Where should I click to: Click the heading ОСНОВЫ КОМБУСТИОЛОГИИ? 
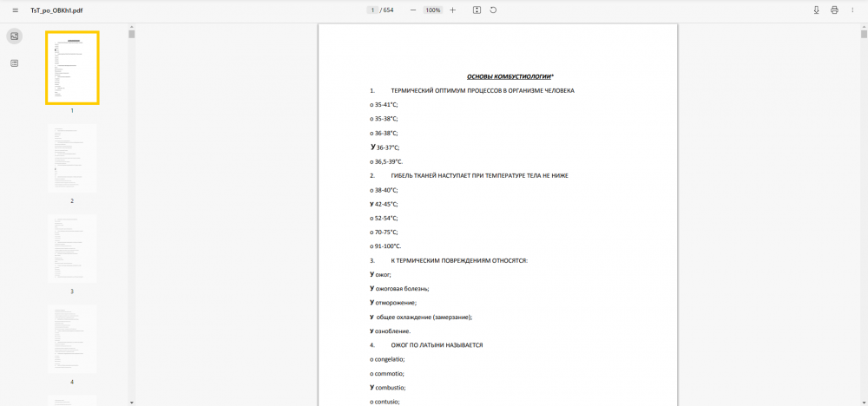510,76
